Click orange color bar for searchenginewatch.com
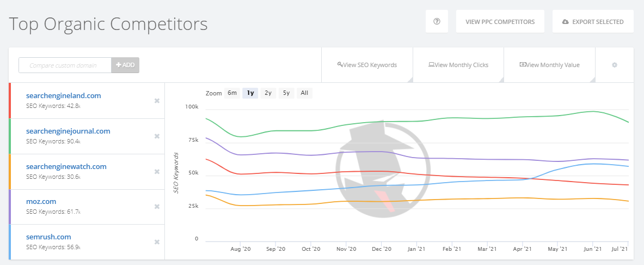 pyautogui.click(x=10, y=172)
